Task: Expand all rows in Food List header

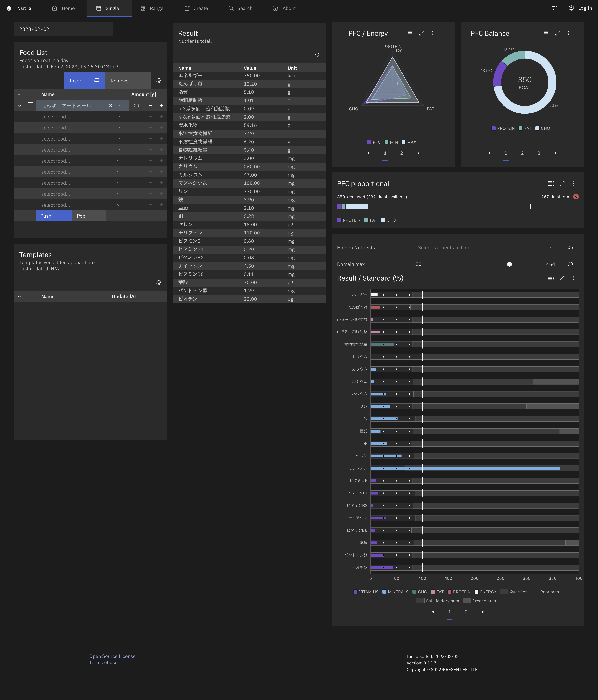Action: click(x=19, y=94)
